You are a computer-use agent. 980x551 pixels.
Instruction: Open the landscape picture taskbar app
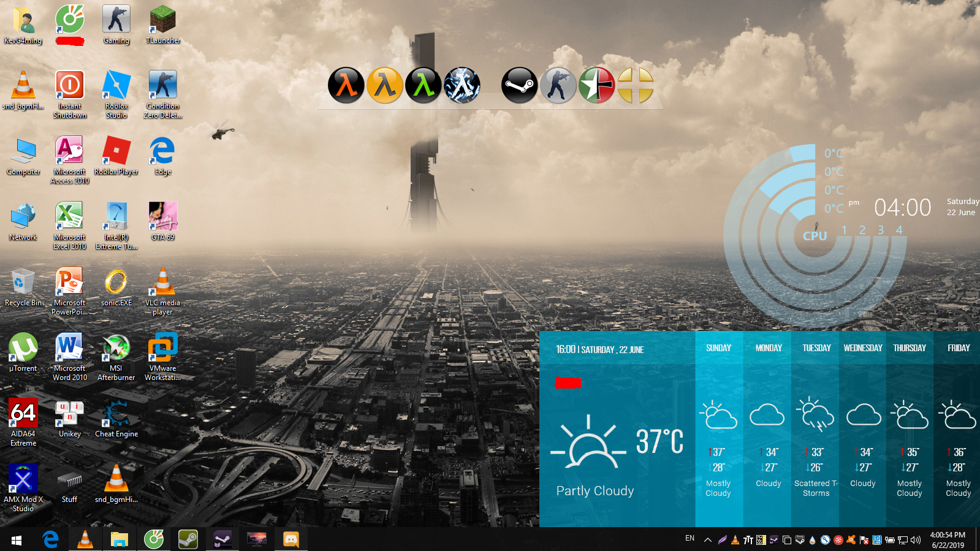[x=257, y=539]
